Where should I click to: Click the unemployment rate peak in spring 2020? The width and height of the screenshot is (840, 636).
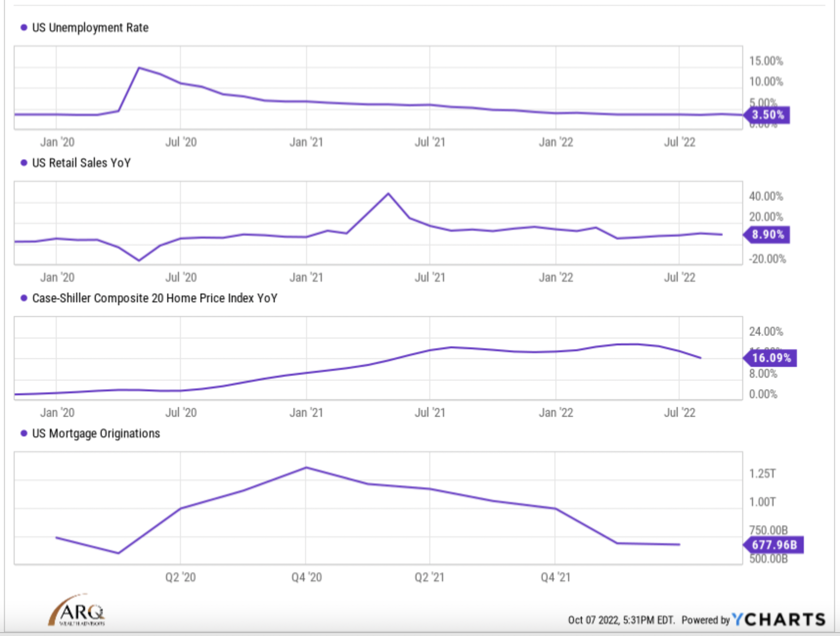139,68
